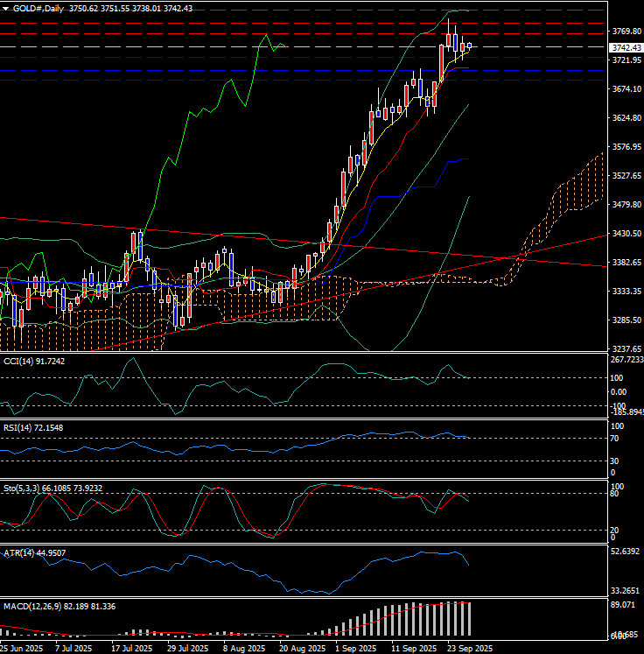Click the ATR 33.2651 scale value
Image resolution: width=644 pixels, height=654 pixels.
[625, 591]
